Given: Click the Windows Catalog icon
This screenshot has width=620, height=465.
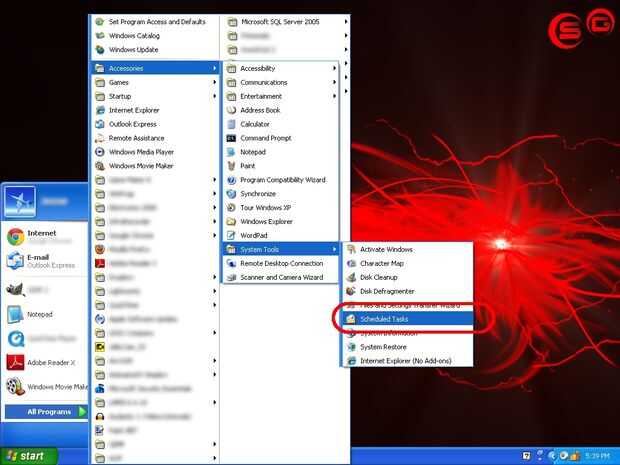Looking at the screenshot, I should coord(100,36).
